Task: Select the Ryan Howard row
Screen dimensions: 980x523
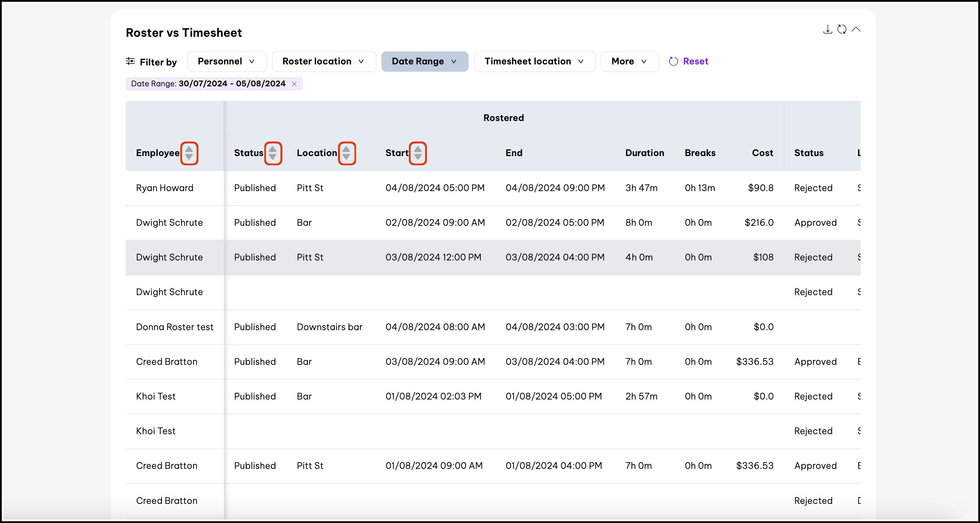Action: click(x=165, y=188)
